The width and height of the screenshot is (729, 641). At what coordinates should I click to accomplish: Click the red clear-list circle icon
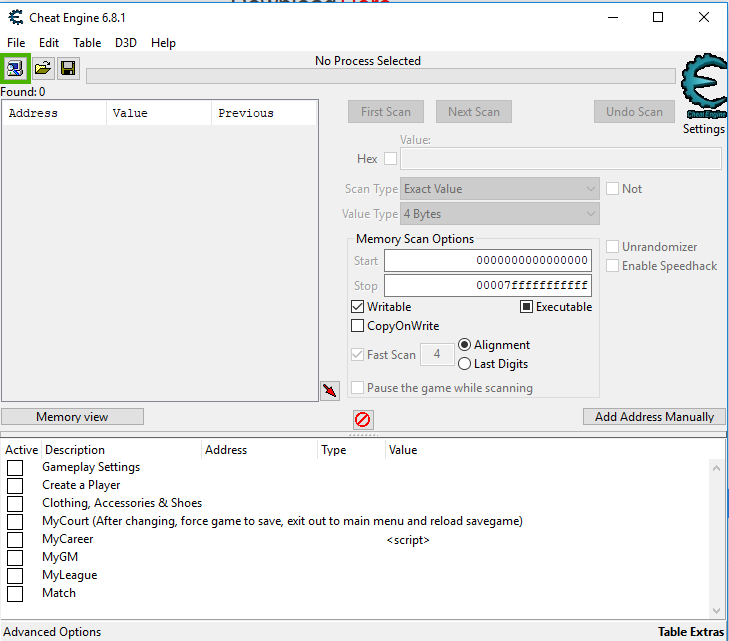point(363,419)
